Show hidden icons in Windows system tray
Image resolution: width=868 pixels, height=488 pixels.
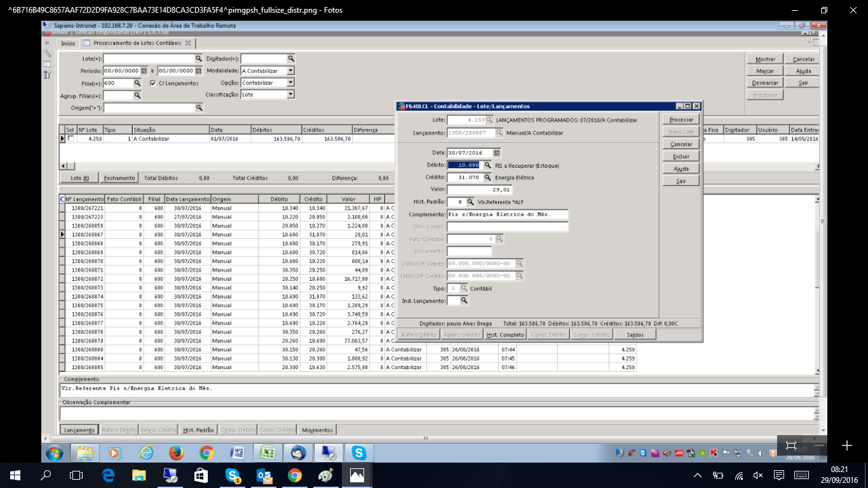(x=697, y=475)
